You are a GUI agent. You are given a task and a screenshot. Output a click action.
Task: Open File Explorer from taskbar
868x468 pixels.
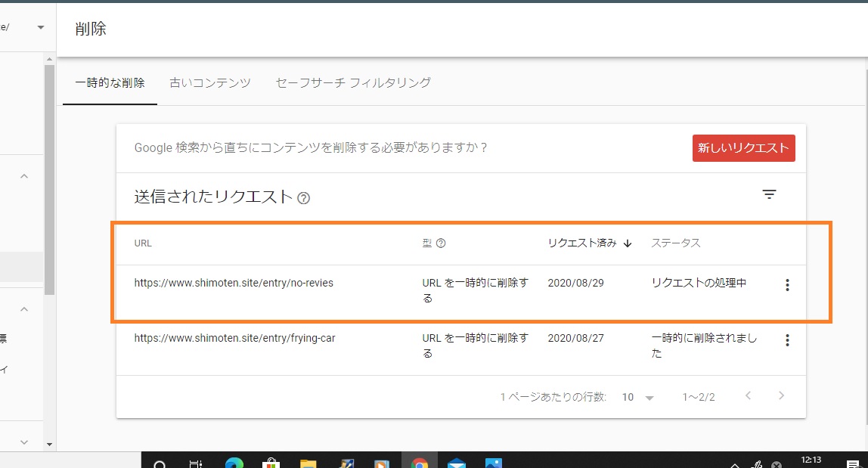click(x=308, y=463)
